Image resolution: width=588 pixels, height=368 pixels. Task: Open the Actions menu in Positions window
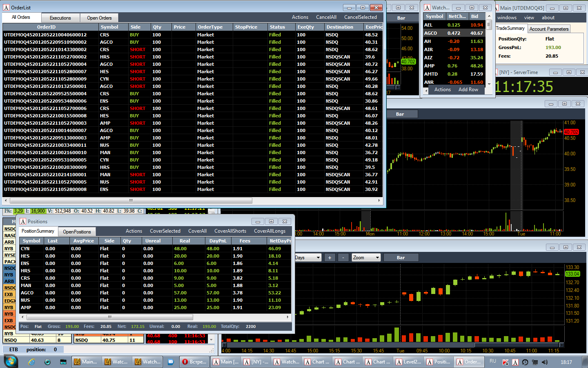pos(134,231)
